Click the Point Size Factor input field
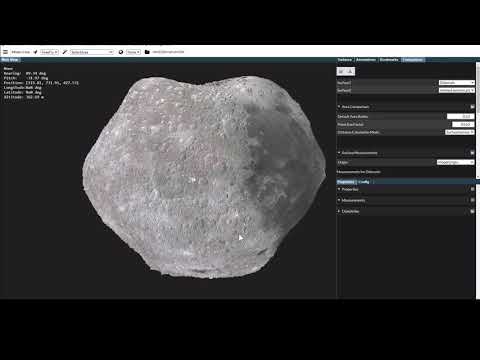480x360 pixels. tap(463, 124)
